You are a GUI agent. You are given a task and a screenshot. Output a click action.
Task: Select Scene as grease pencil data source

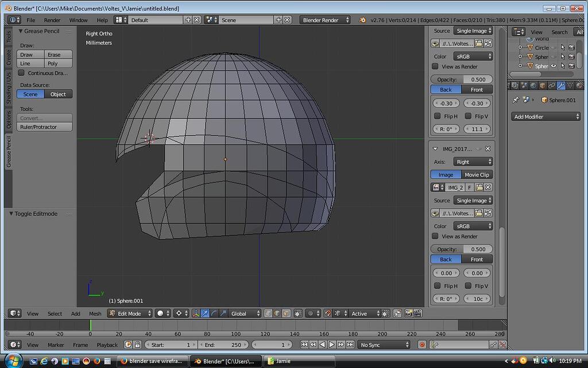coord(30,94)
